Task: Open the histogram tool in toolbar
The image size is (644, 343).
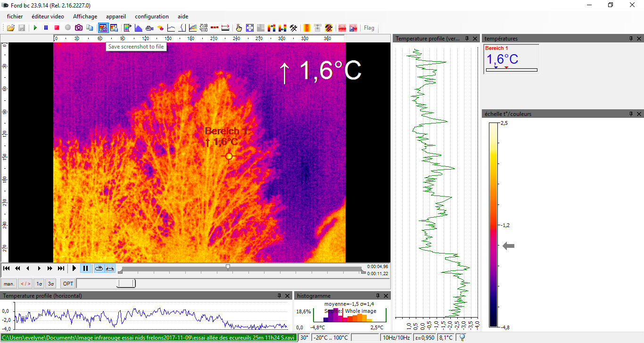Action: (x=139, y=28)
